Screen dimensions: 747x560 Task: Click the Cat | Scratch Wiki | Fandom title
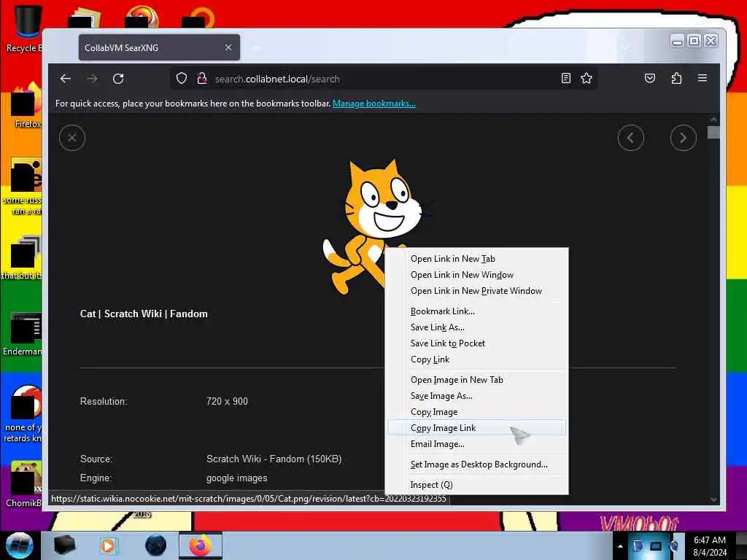[x=144, y=314]
